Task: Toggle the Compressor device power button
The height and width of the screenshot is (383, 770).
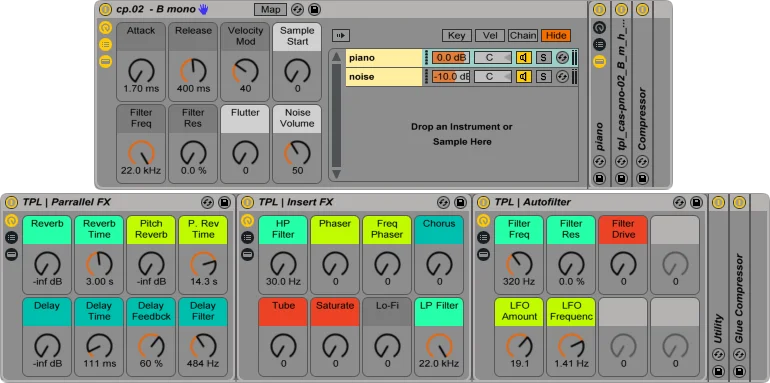Action: point(643,9)
